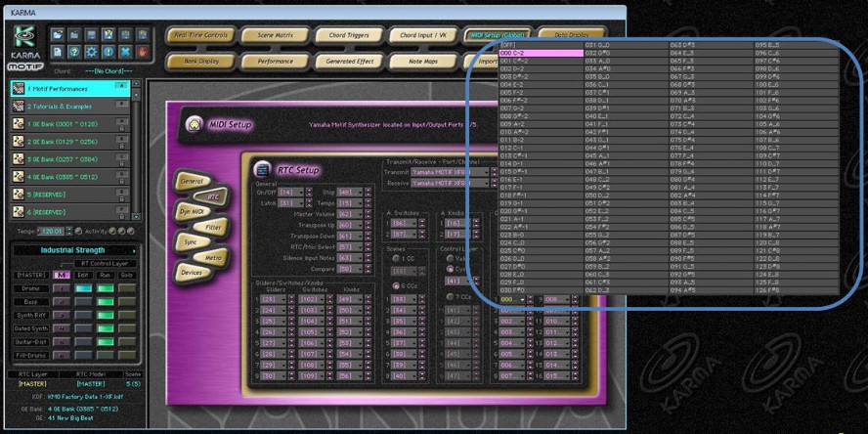The image size is (868, 434).
Task: Click the new document toolbar icon
Action: point(57,52)
